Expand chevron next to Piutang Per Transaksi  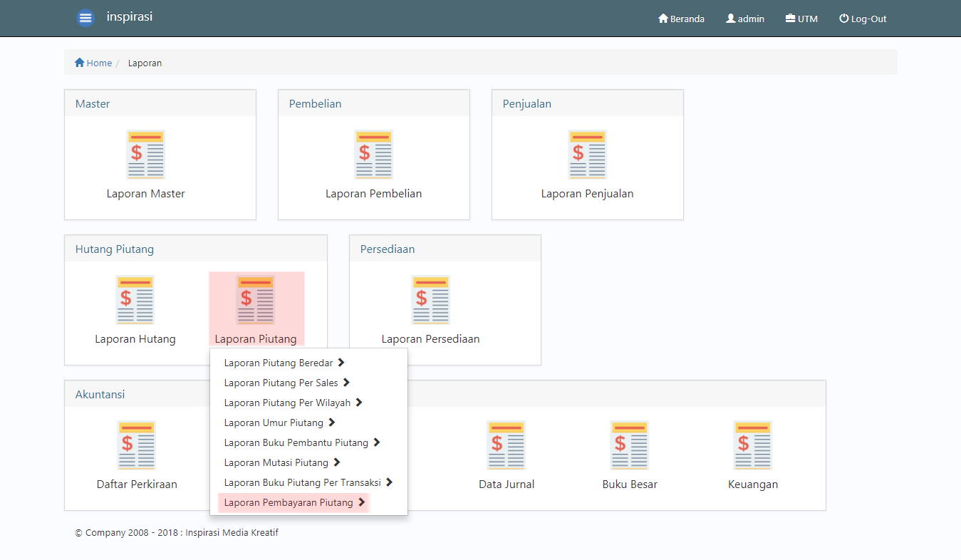coord(389,482)
